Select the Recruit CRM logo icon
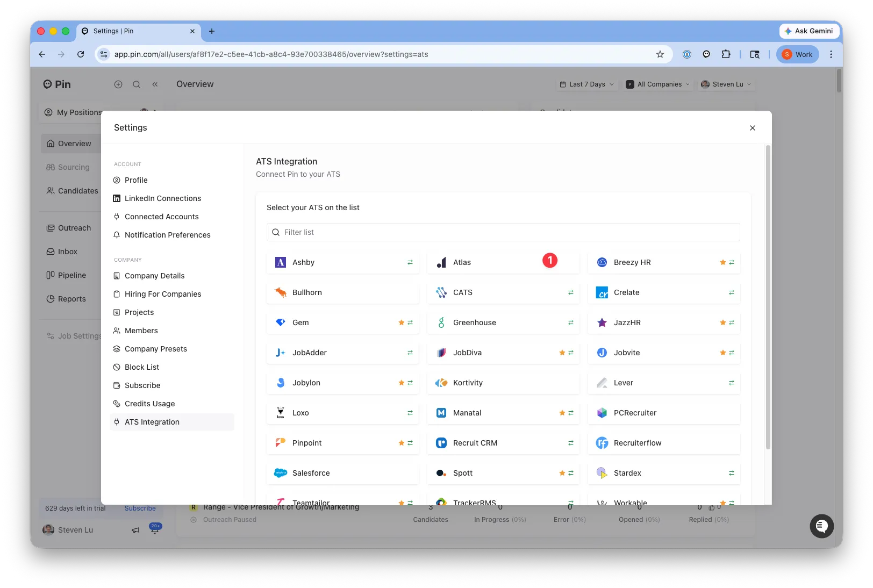873x588 pixels. coord(441,443)
